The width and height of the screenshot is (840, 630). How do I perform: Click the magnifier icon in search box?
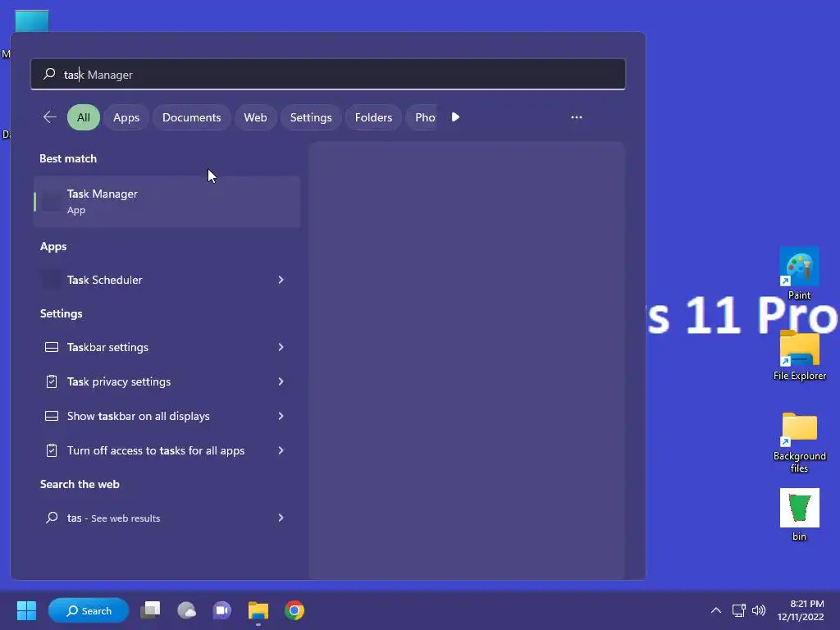click(49, 73)
